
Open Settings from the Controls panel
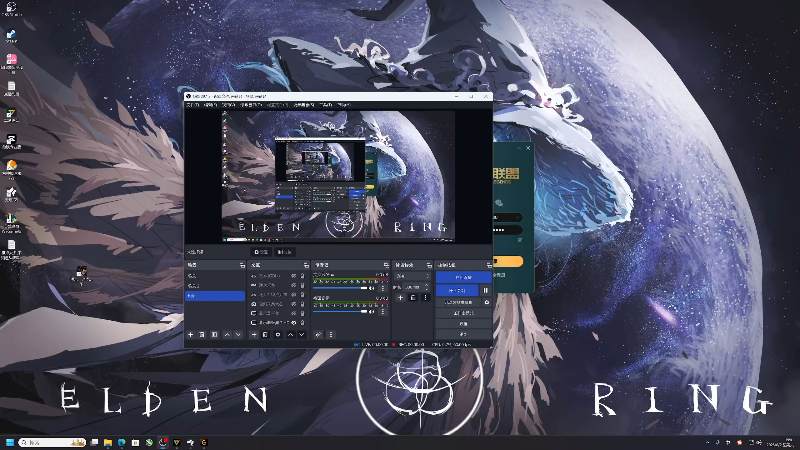coord(463,324)
